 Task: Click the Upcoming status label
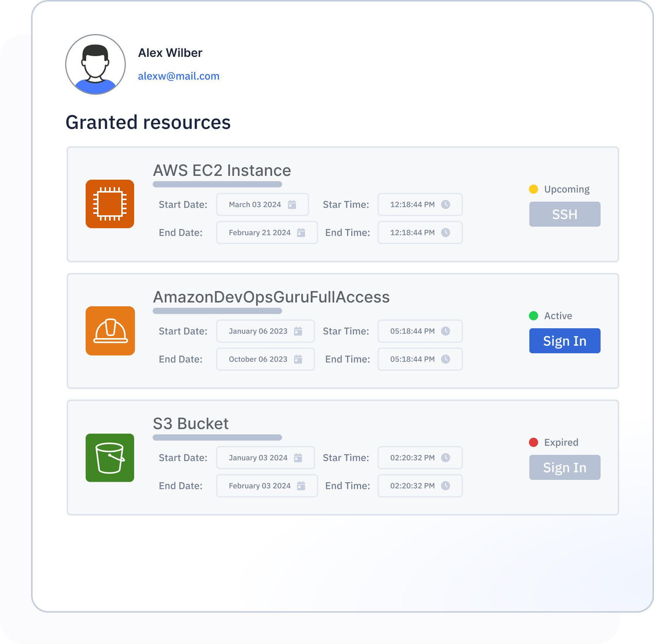coord(567,189)
